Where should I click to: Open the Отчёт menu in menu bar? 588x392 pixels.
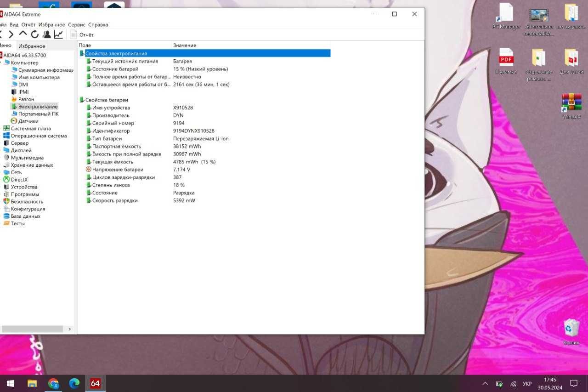tap(28, 24)
